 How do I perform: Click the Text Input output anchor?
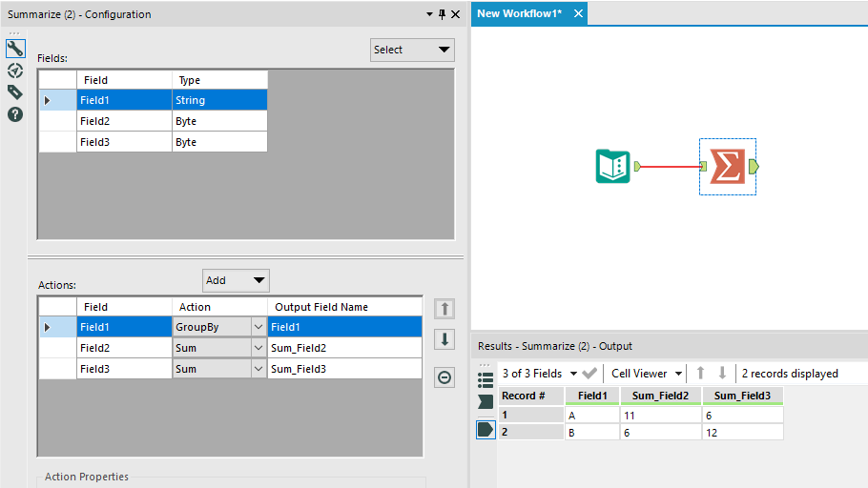[637, 166]
